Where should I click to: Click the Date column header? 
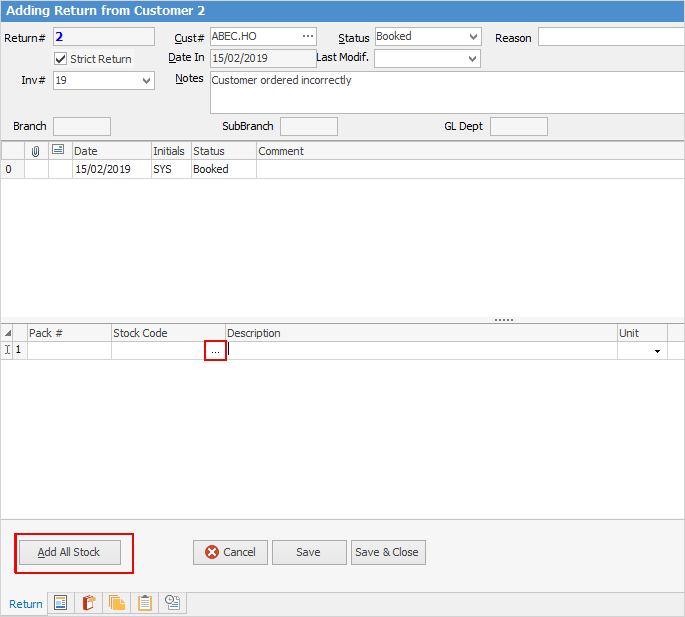111,151
